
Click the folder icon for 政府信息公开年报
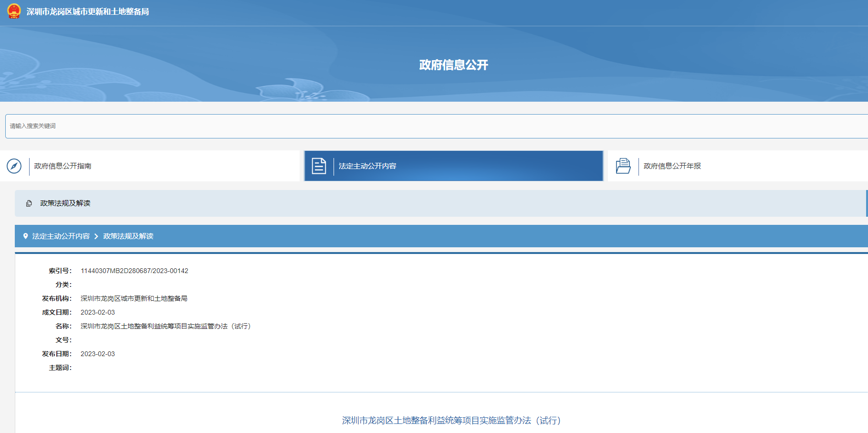[x=623, y=166]
